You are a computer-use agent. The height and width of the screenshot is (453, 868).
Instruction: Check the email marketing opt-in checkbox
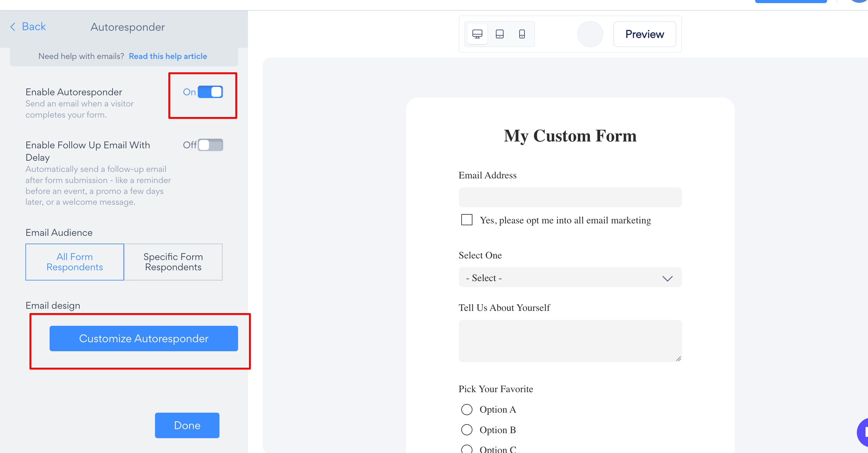[x=467, y=220]
